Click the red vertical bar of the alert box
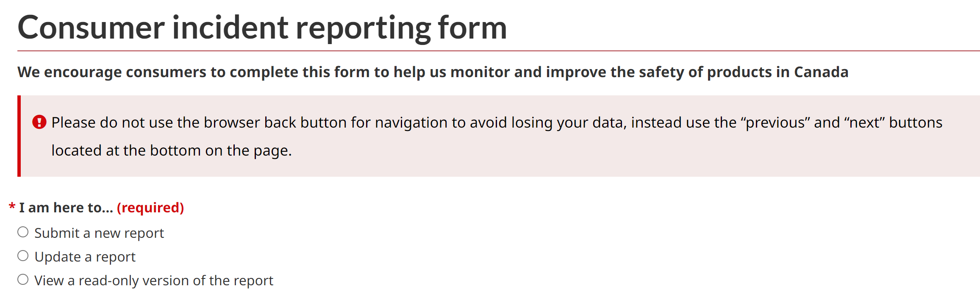 coord(19,136)
